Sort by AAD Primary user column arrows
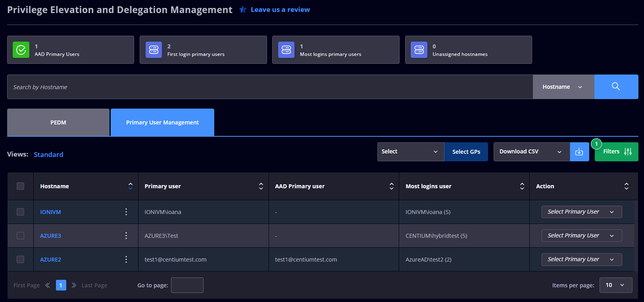The image size is (644, 302). pyautogui.click(x=392, y=186)
